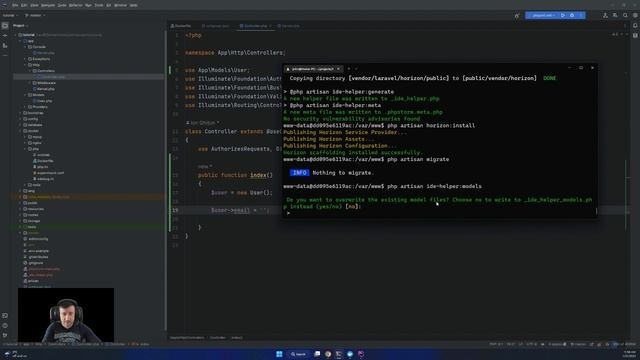640x360 pixels.
Task: Close the Controller.php editor tab
Action: pyautogui.click(x=270, y=26)
